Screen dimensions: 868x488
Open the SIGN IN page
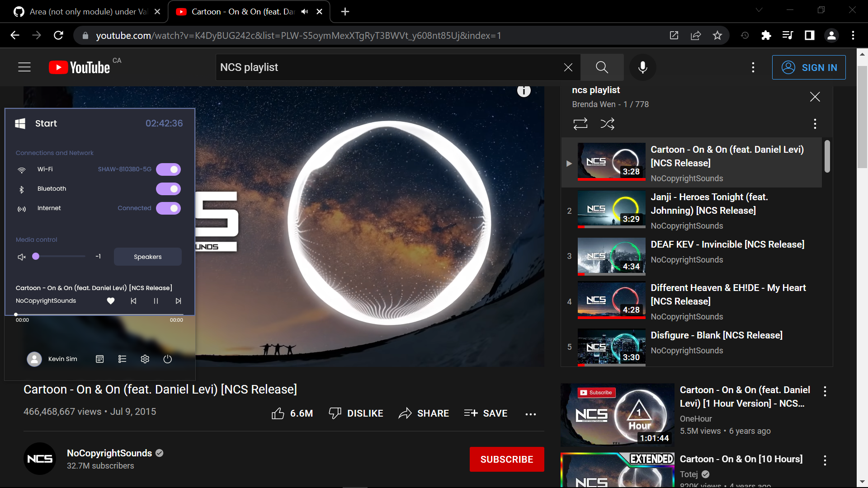[809, 67]
